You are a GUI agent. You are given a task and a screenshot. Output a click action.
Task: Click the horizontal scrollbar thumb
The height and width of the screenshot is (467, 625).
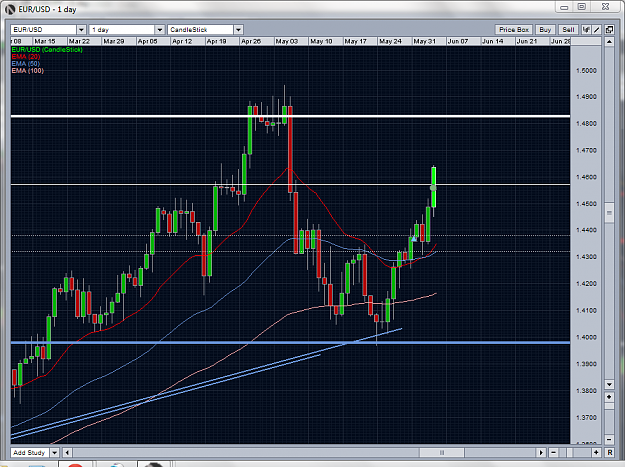coord(442,453)
